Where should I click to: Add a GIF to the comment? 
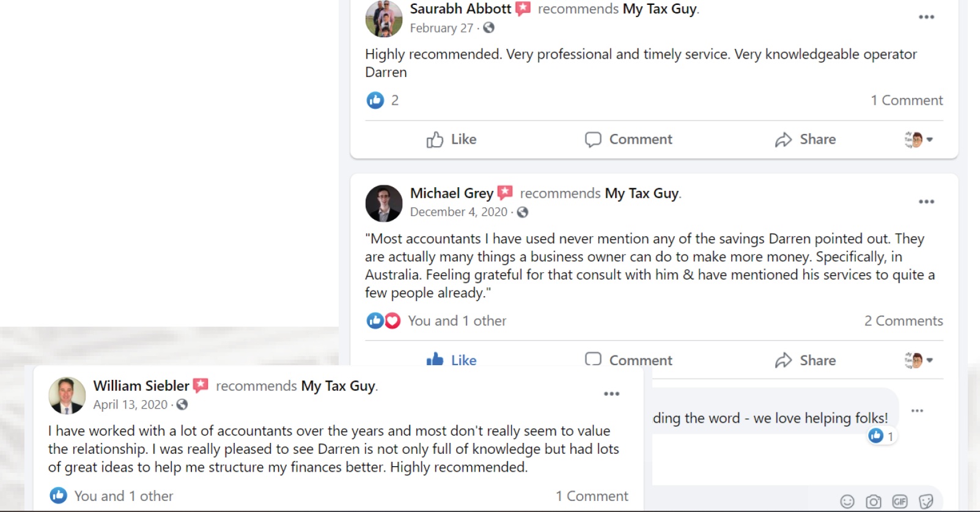click(900, 502)
